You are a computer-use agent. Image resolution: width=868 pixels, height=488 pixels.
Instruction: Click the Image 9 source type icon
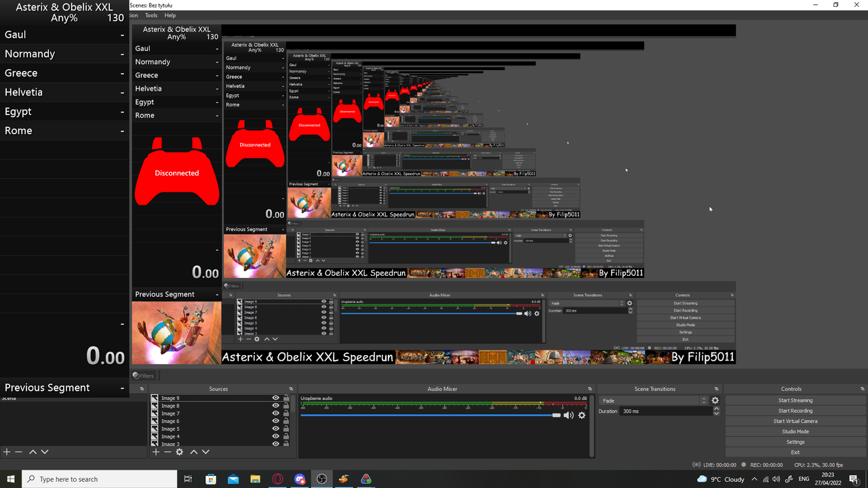[155, 399]
